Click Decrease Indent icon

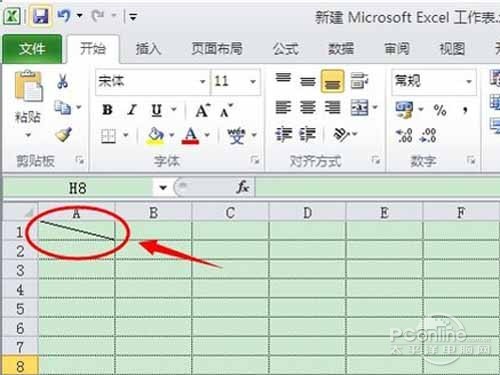283,134
